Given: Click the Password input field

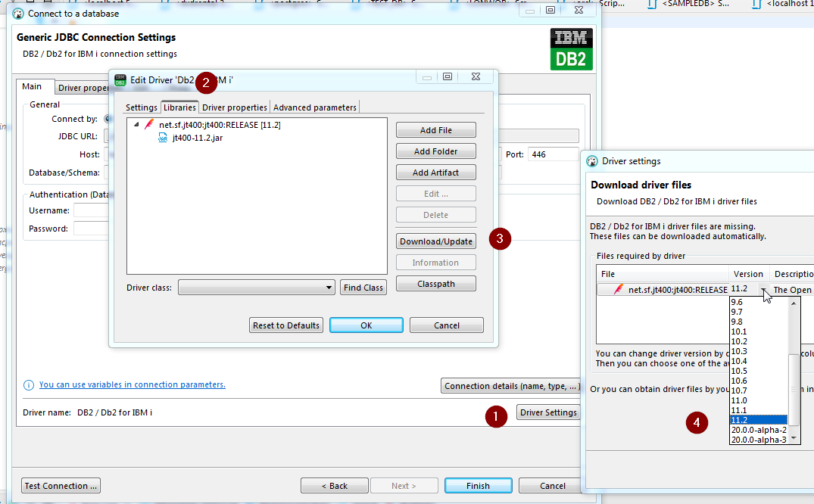Looking at the screenshot, I should pyautogui.click(x=91, y=229).
